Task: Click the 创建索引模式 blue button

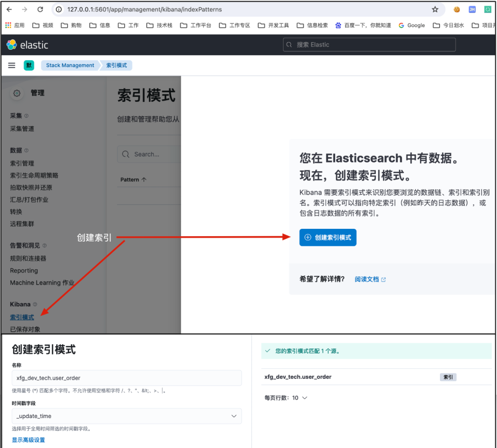Action: click(x=328, y=238)
